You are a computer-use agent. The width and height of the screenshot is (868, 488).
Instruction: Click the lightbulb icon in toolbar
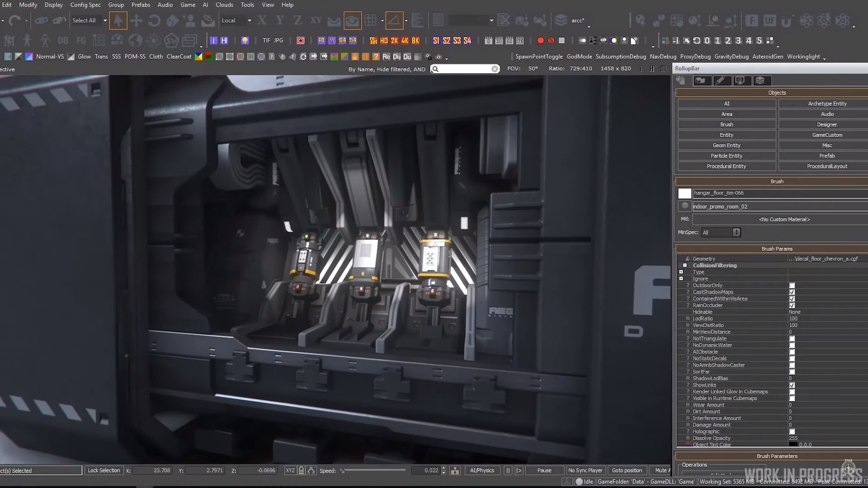point(245,41)
